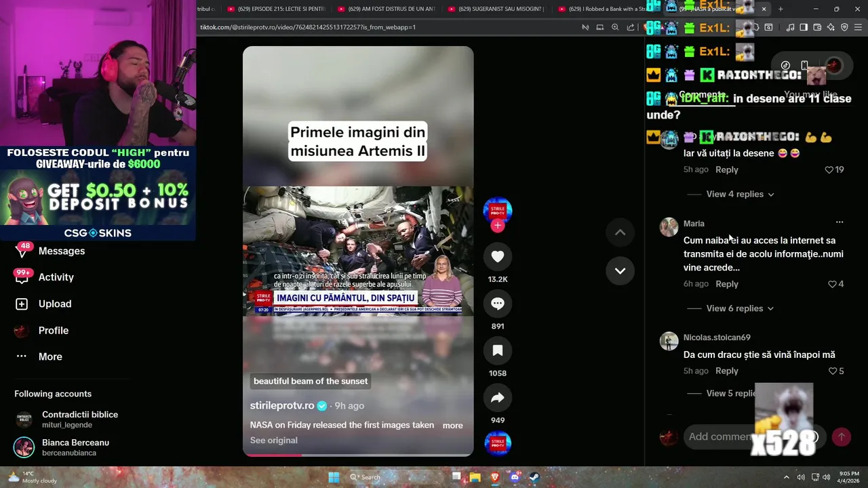Open Steam from the taskbar

click(x=534, y=477)
